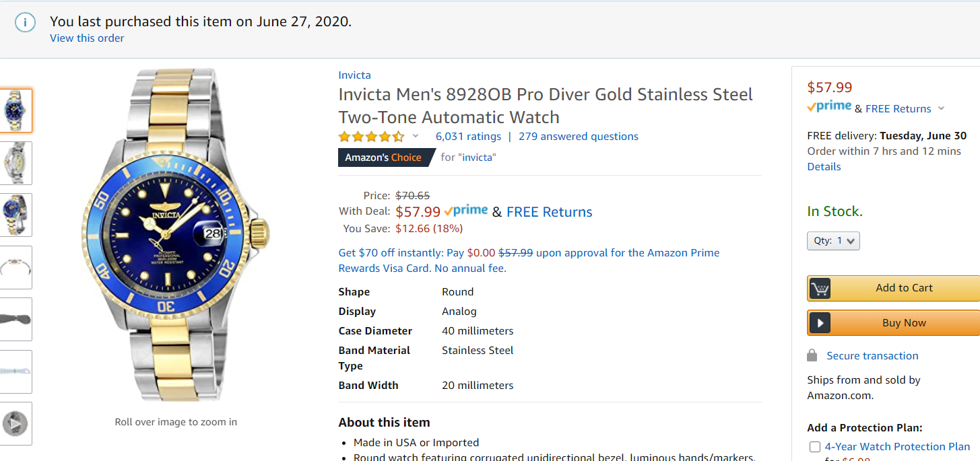Click the padlock secure transaction icon
The width and height of the screenshot is (980, 461).
[812, 355]
